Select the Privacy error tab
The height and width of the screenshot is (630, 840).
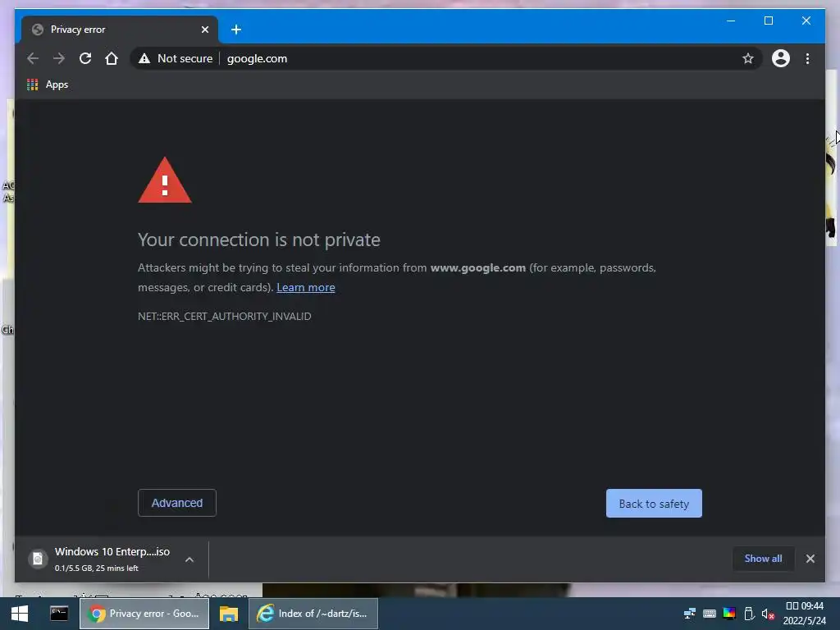click(119, 30)
